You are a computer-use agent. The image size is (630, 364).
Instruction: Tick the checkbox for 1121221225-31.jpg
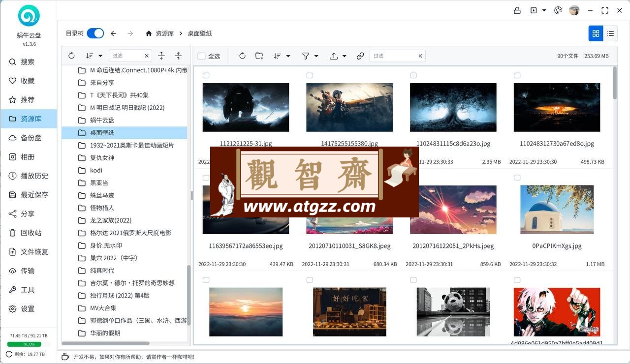click(206, 75)
